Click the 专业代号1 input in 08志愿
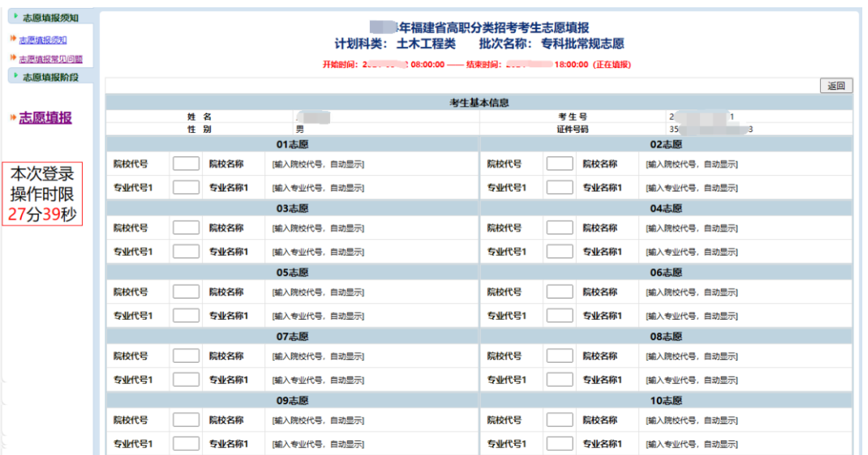868x455 pixels. (x=559, y=380)
